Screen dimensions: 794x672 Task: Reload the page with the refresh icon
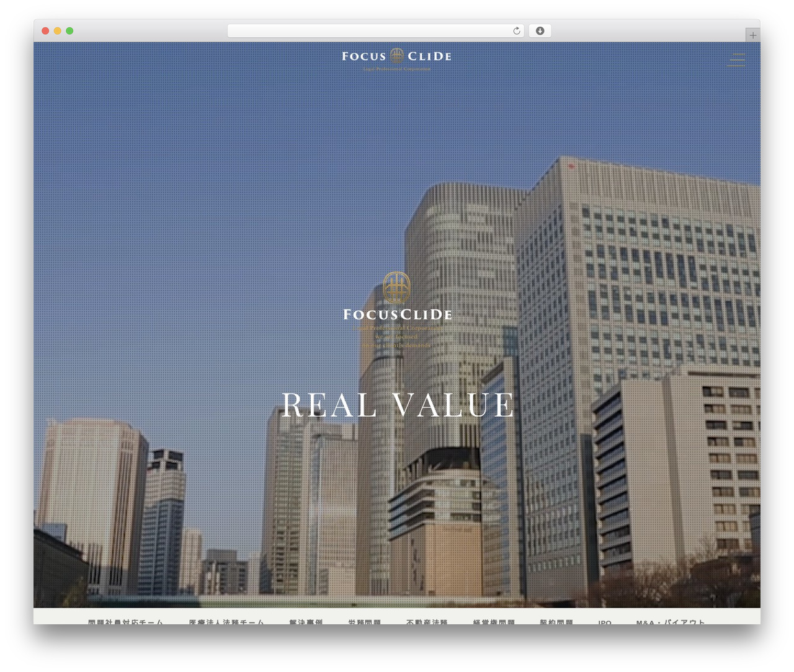516,31
